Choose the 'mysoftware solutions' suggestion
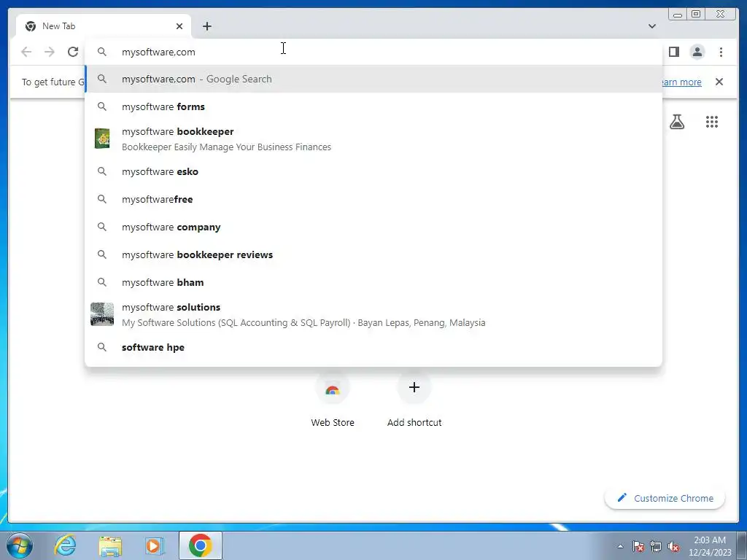The height and width of the screenshot is (560, 747). coord(373,315)
